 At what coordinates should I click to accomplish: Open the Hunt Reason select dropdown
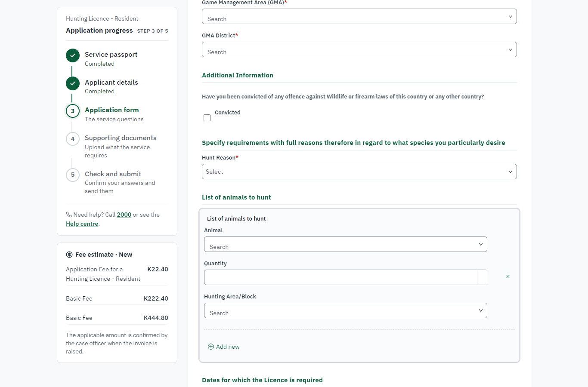(359, 172)
